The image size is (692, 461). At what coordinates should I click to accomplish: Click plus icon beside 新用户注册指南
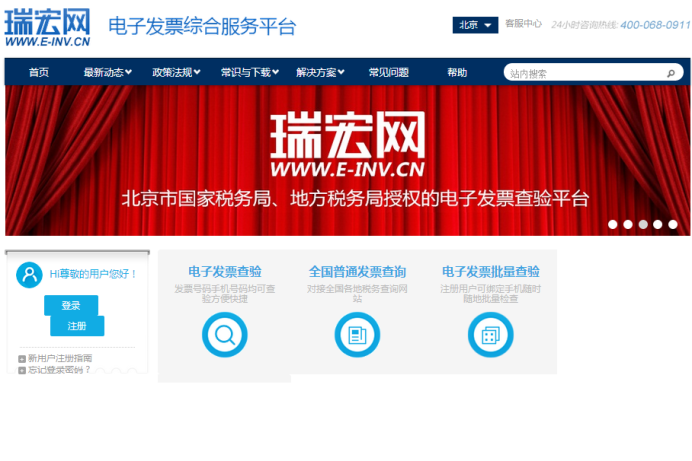(x=22, y=358)
